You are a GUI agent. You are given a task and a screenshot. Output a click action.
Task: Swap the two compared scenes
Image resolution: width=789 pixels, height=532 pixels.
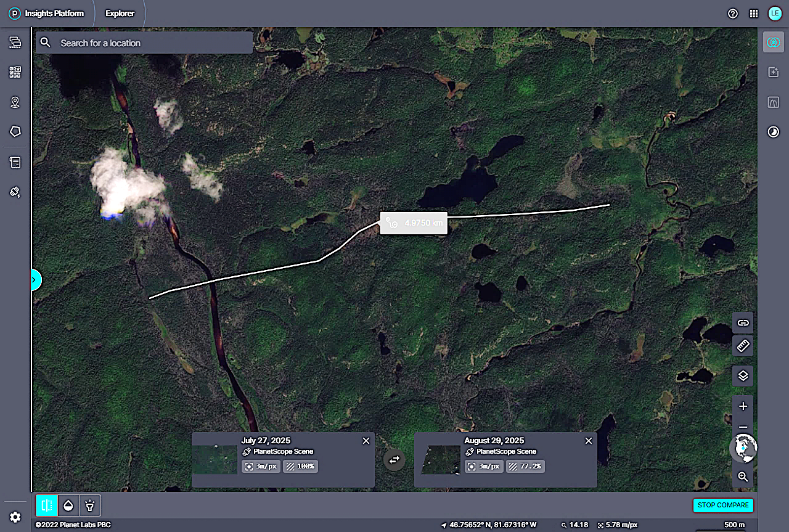[x=394, y=459]
